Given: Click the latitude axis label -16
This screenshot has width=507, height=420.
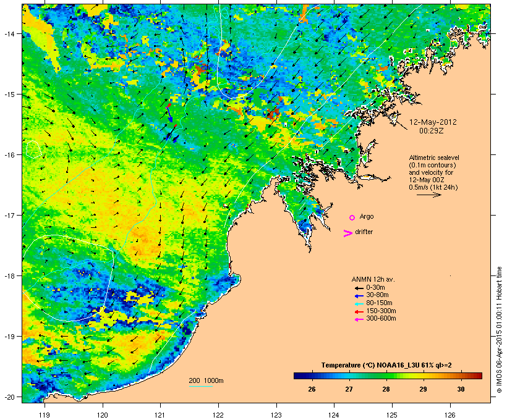Looking at the screenshot, I should point(9,155).
